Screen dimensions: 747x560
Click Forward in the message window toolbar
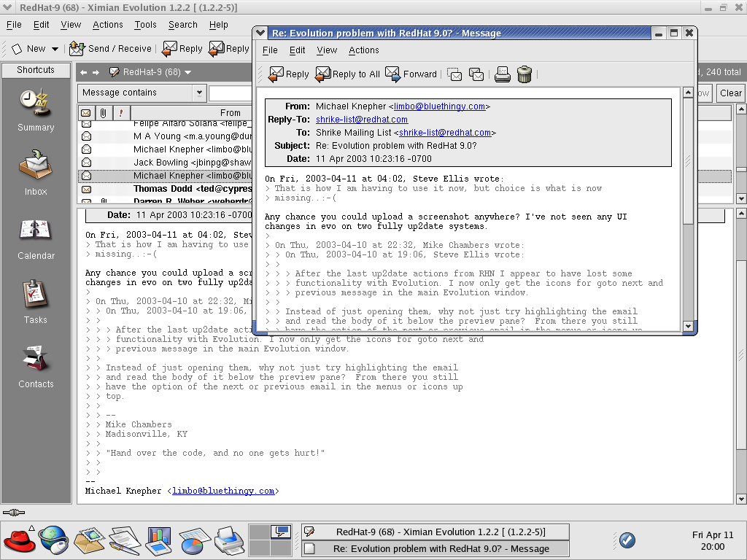pos(411,74)
